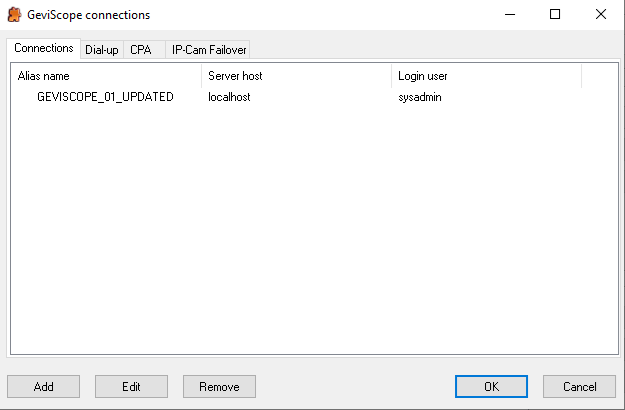The width and height of the screenshot is (625, 410).
Task: Remove the selected connection
Action: point(219,386)
